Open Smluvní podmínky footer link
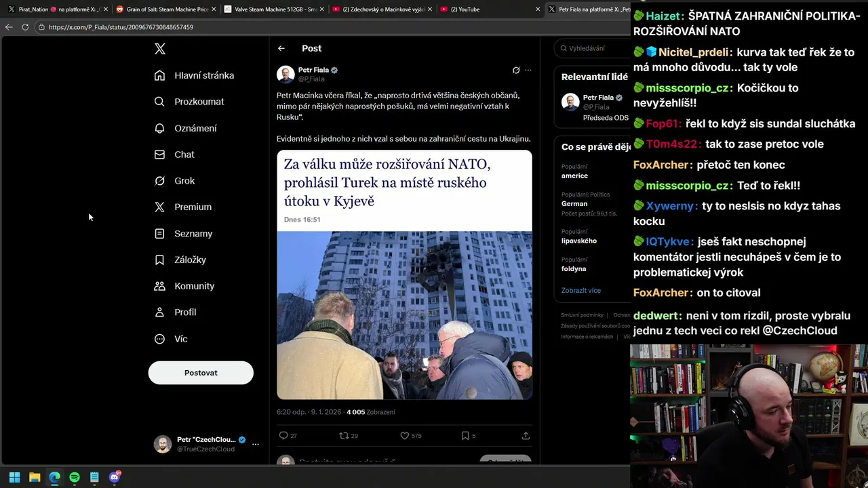 tap(582, 315)
